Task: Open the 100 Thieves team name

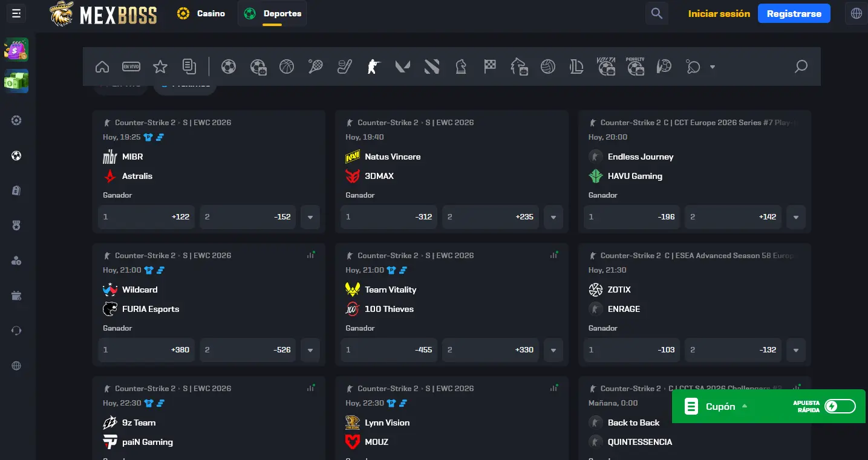Action: [389, 309]
